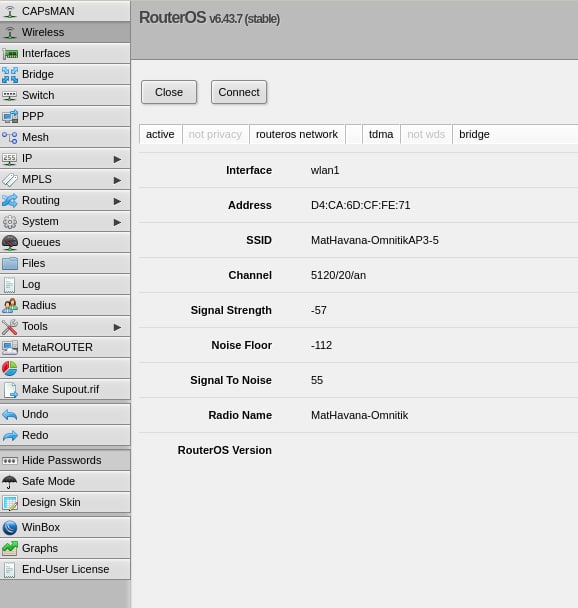Click the MPLS icon
Screen dimensions: 578x608
10,179
